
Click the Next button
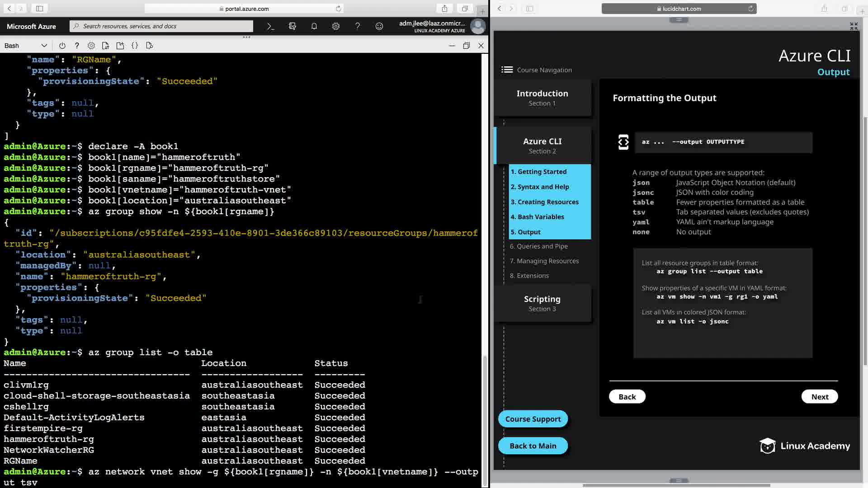pos(819,397)
